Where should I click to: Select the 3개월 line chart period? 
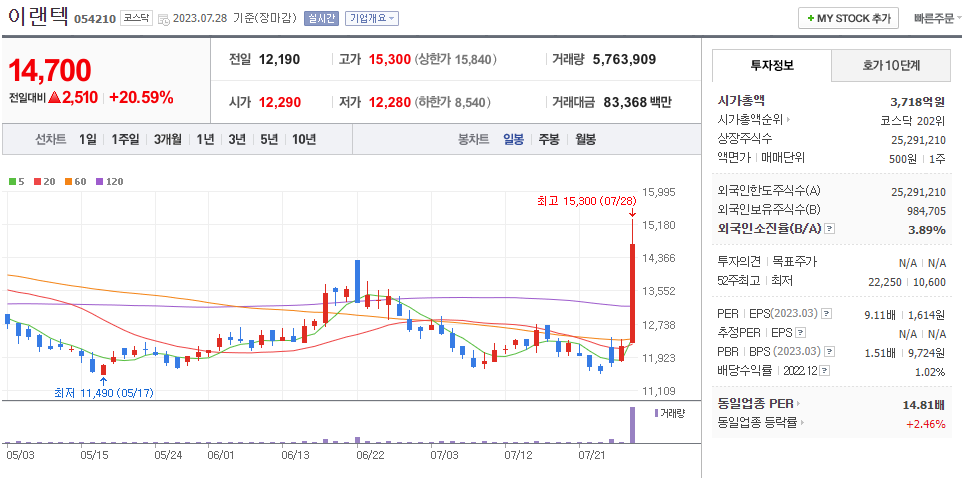pyautogui.click(x=168, y=140)
